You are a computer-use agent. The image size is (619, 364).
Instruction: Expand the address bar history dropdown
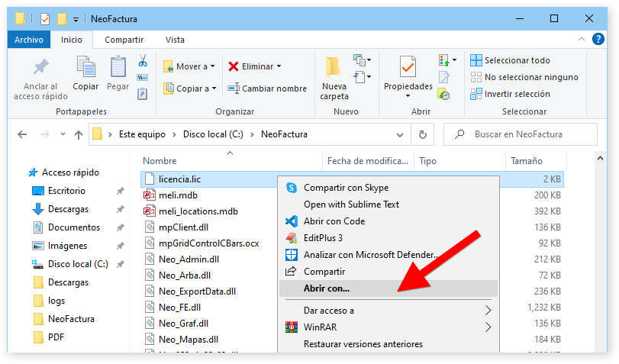pos(400,134)
